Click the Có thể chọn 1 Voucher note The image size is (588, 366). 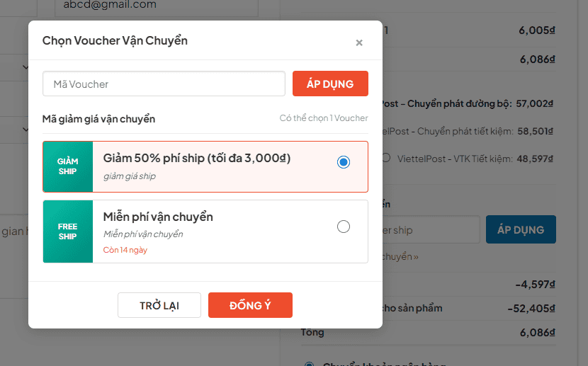click(x=324, y=118)
